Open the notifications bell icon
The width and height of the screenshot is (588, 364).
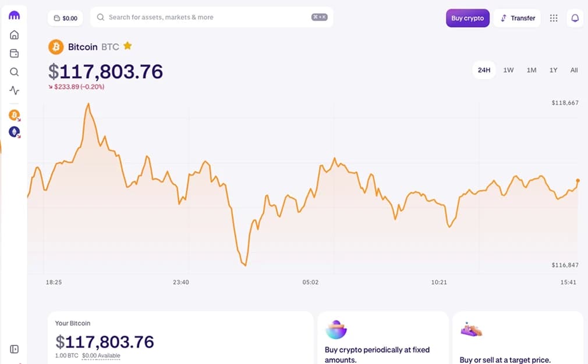tap(575, 18)
